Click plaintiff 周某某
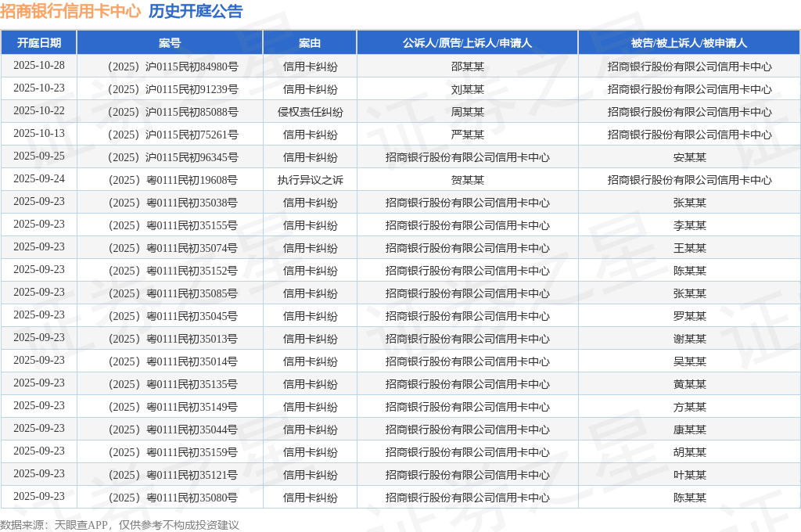This screenshot has width=801, height=532. coord(468,112)
